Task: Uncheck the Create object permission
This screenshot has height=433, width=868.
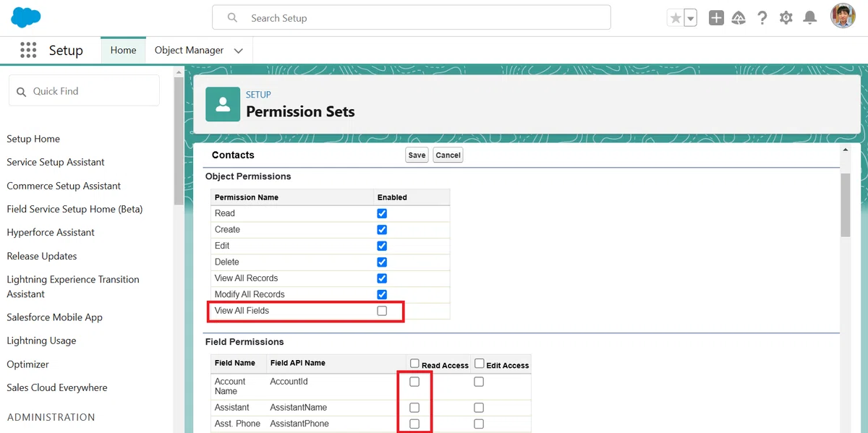Action: click(x=382, y=230)
